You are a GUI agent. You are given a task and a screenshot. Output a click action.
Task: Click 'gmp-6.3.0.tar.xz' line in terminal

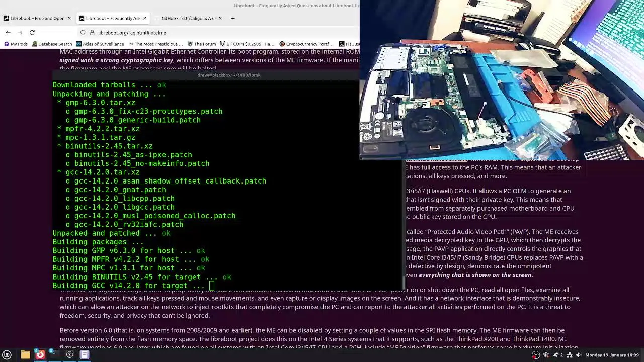[96, 103]
